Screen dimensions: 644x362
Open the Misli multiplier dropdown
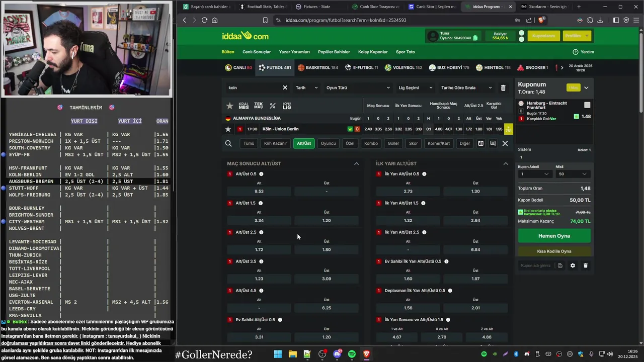click(573, 174)
